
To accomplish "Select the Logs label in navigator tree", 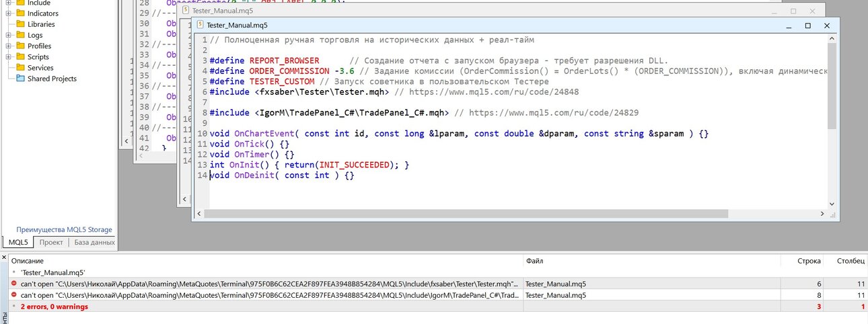I will 35,35.
